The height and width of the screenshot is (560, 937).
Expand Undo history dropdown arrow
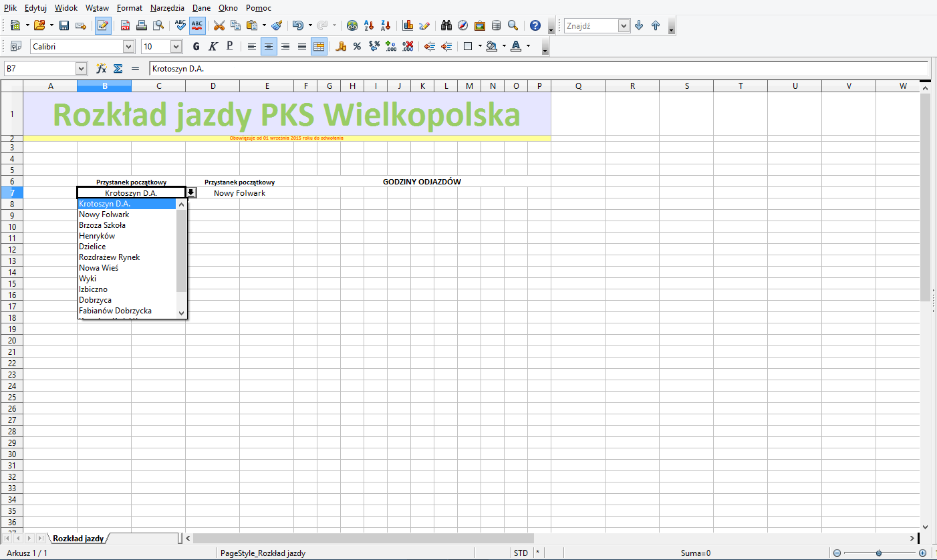310,25
